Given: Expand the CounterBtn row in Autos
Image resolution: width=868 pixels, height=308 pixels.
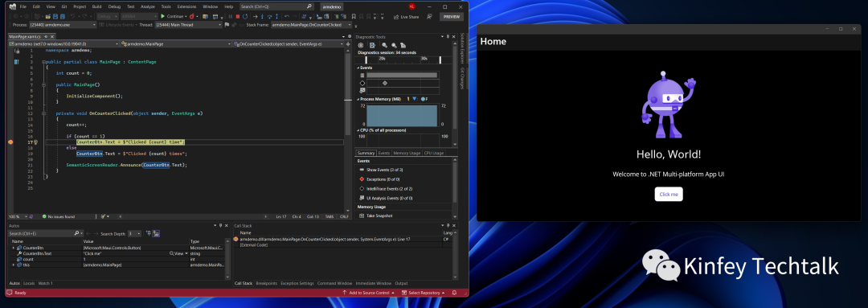Looking at the screenshot, I should click(14, 248).
